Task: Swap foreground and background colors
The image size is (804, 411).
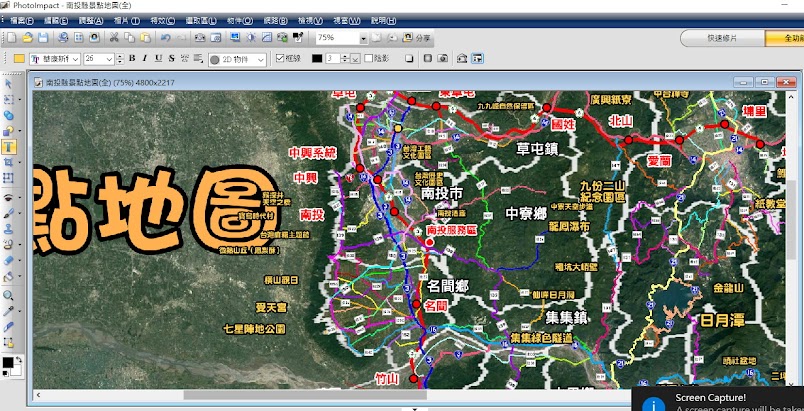Action: (18, 359)
